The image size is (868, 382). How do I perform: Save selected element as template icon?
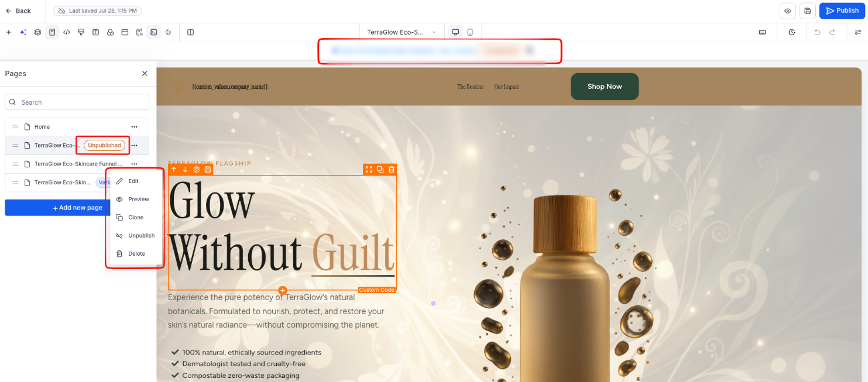208,170
